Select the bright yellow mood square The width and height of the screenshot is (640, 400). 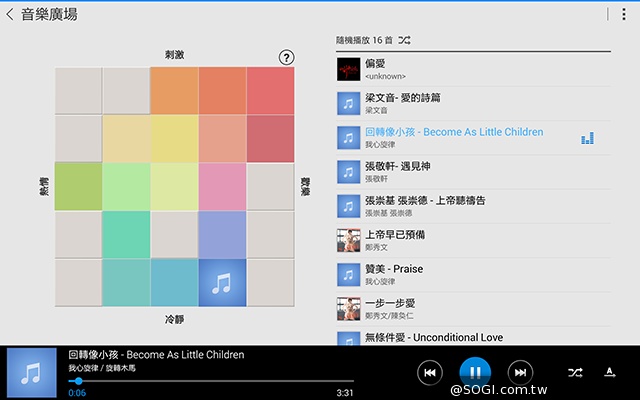click(174, 139)
